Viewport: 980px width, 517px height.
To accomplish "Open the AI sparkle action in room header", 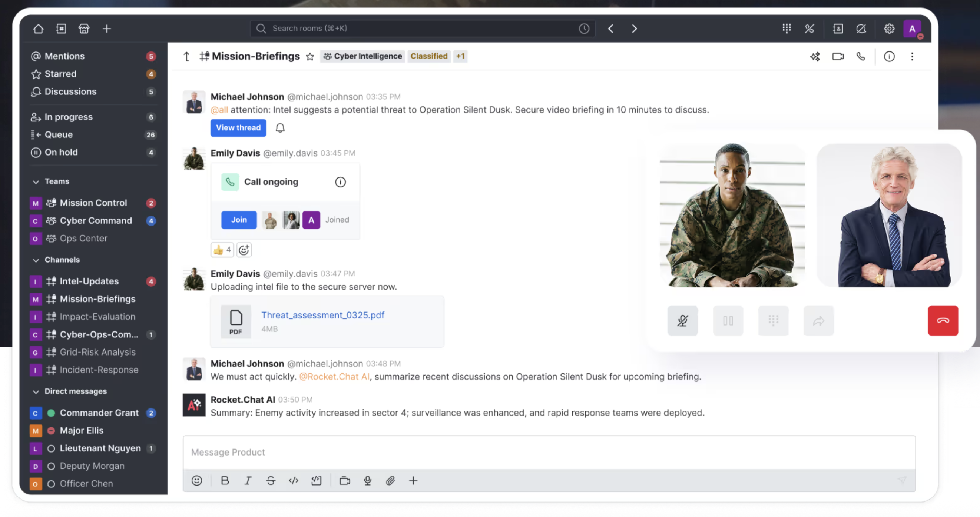I will (815, 57).
